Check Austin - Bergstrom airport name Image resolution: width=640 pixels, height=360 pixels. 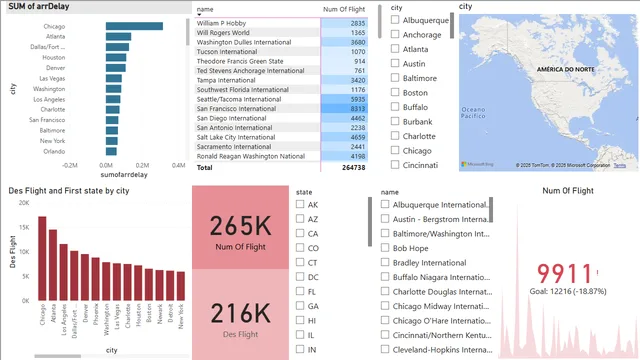point(385,219)
